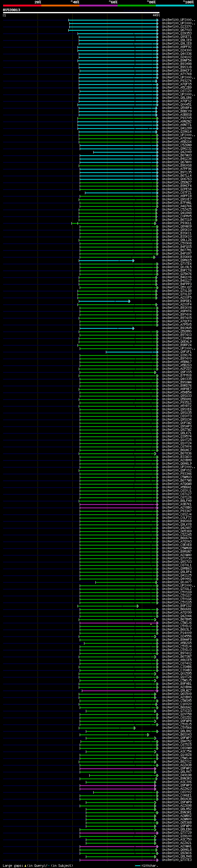Select label UniRef100_Q6EAL9
Viewport: 197px width, 868px height.
[176, 342]
